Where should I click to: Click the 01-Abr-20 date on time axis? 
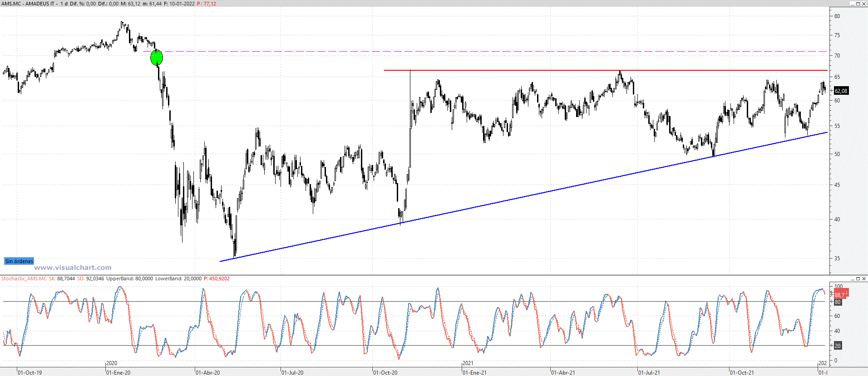pyautogui.click(x=207, y=372)
